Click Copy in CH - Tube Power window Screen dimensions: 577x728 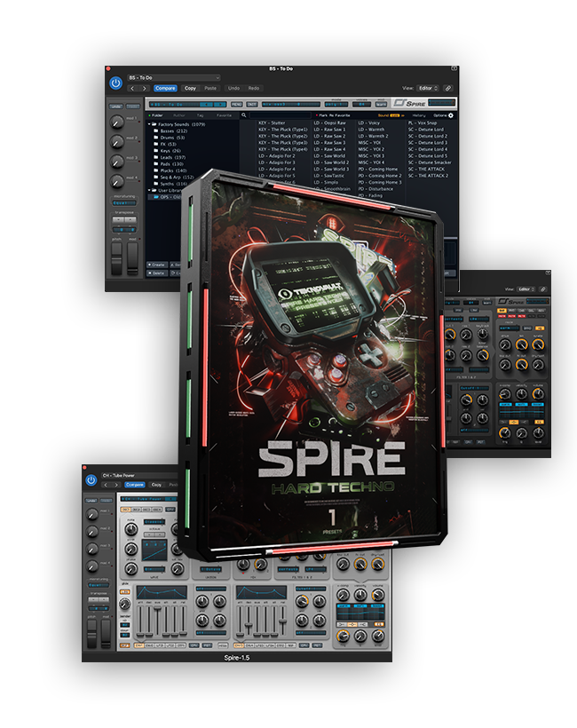point(156,485)
